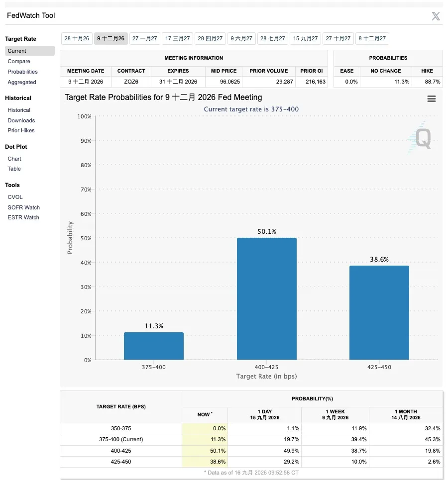Go to Probabilities in the sidebar
448x480 pixels.
click(x=23, y=72)
